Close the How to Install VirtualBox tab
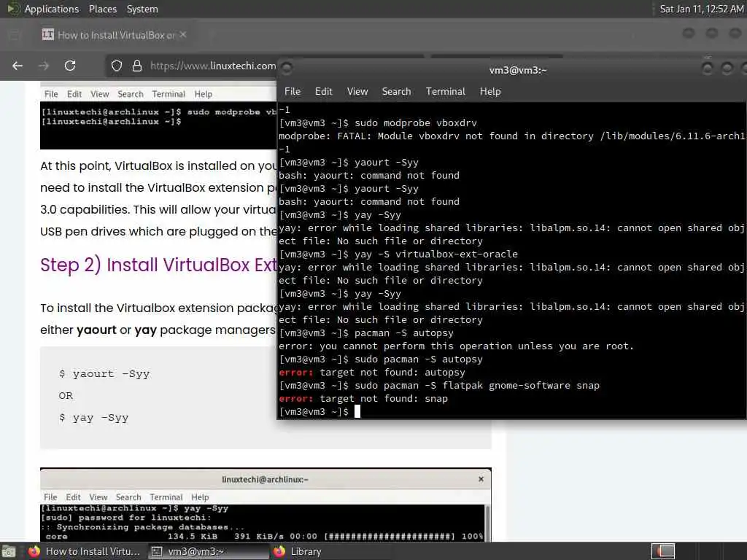The width and height of the screenshot is (747, 560). coord(183,34)
